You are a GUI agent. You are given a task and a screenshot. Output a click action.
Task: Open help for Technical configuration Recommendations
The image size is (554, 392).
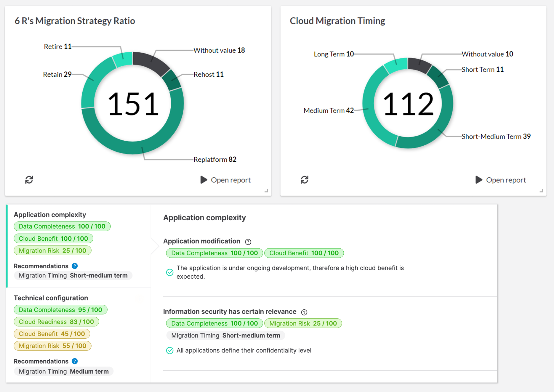75,361
